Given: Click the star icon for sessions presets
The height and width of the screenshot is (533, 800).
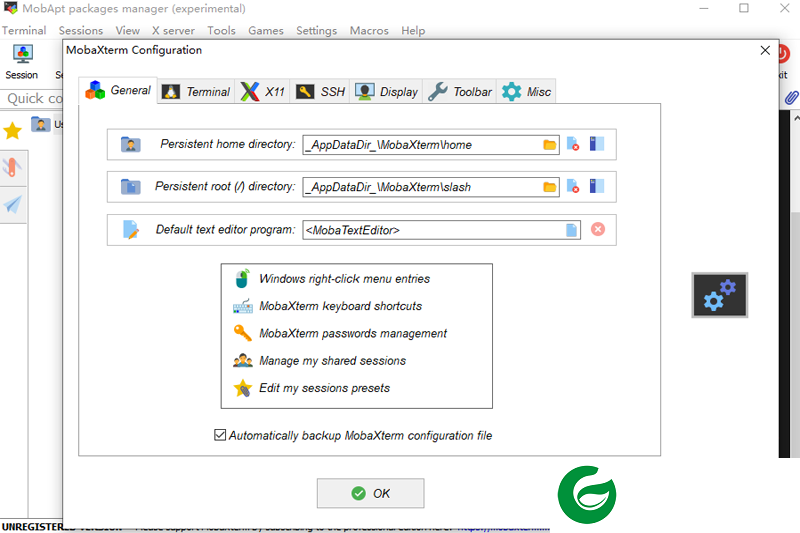Looking at the screenshot, I should pos(243,388).
